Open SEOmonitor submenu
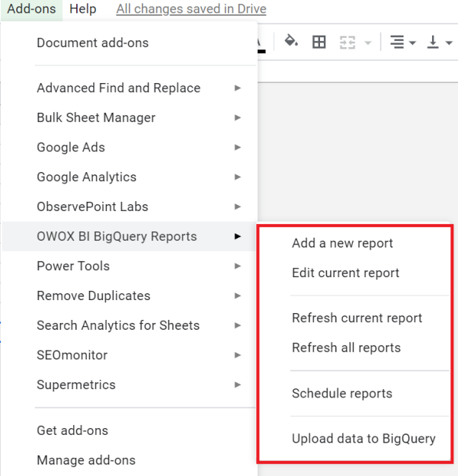This screenshot has width=458, height=476. pyautogui.click(x=130, y=355)
